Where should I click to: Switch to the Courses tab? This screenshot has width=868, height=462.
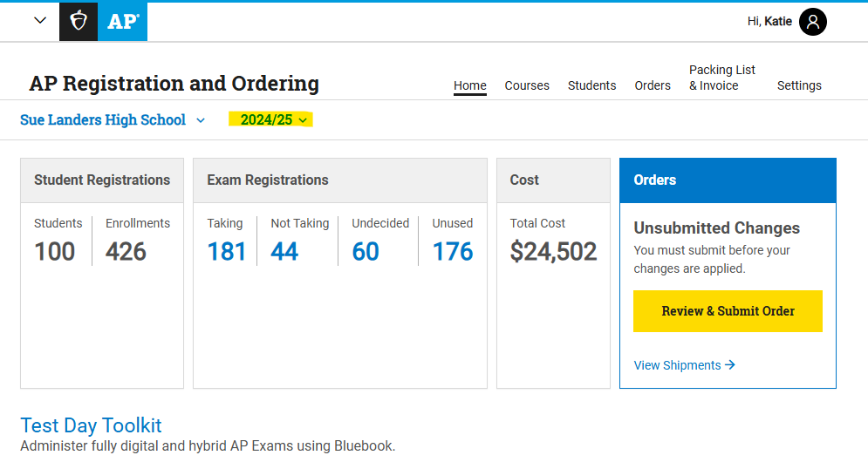click(527, 85)
